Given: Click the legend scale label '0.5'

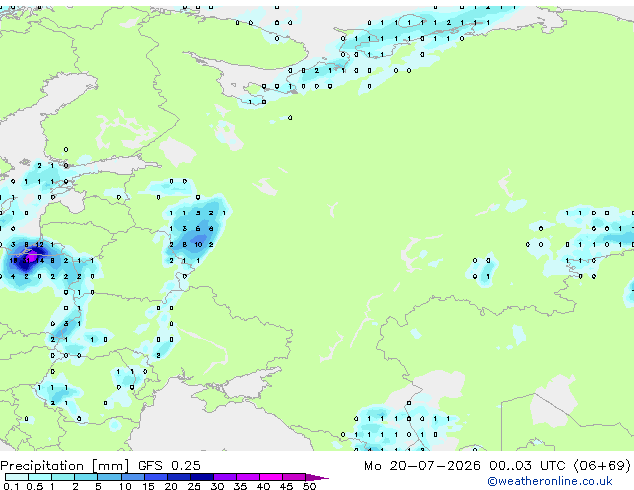Looking at the screenshot, I should click(35, 486).
